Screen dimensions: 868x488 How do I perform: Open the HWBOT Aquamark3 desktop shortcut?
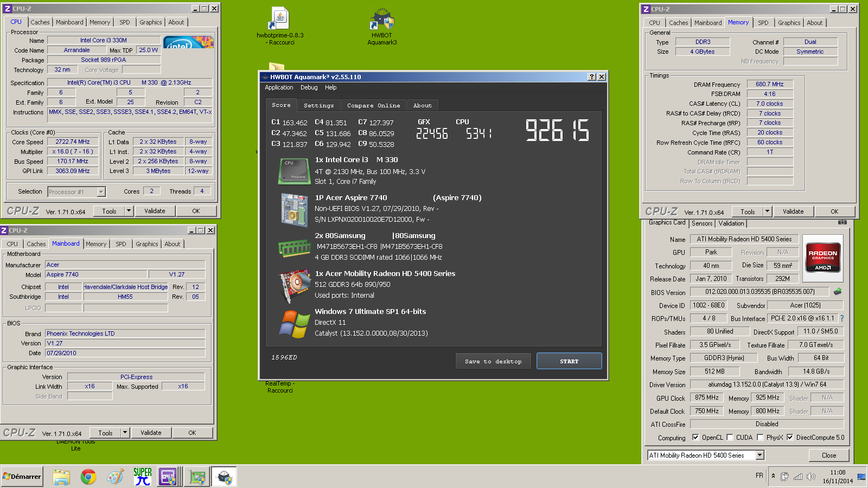pyautogui.click(x=382, y=27)
